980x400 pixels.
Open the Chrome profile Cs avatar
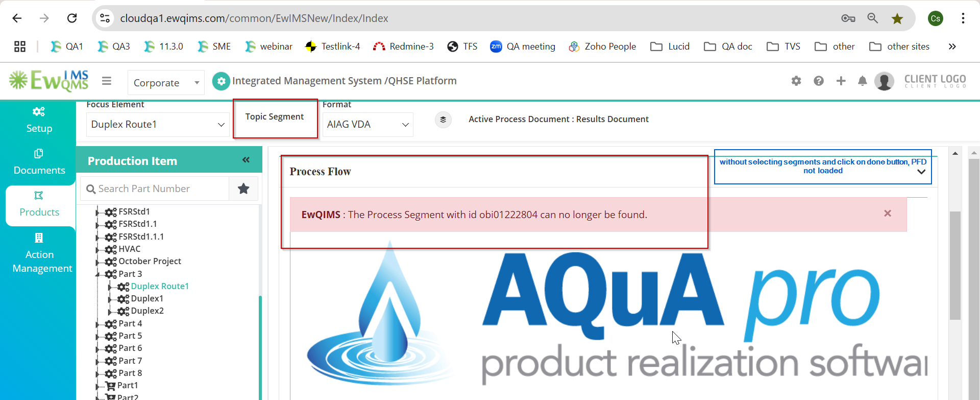(936, 18)
